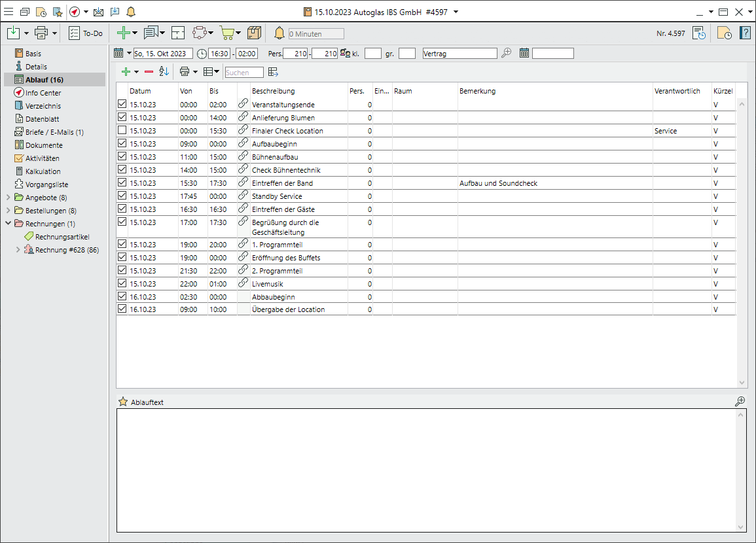This screenshot has height=543, width=756.
Task: Remove entry with the red minus icon
Action: [149, 72]
